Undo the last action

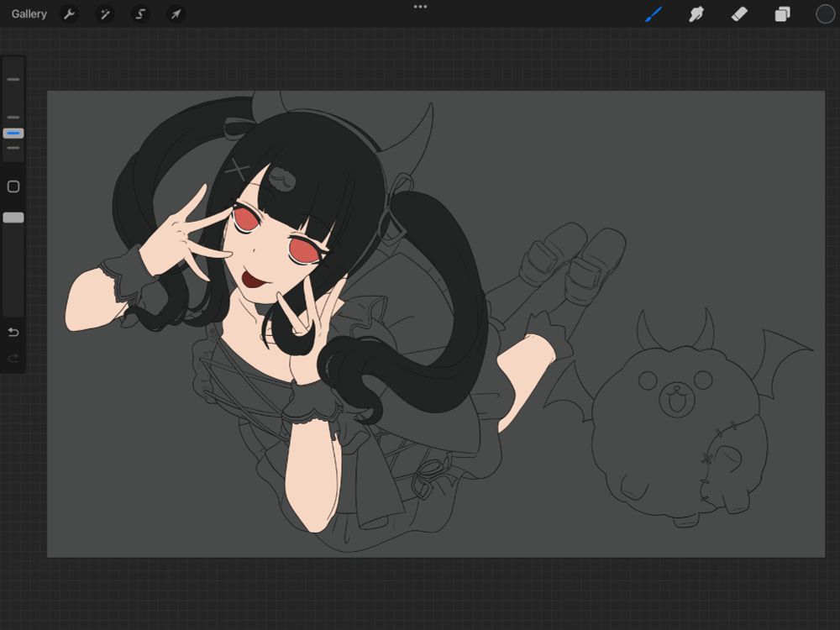[x=13, y=333]
